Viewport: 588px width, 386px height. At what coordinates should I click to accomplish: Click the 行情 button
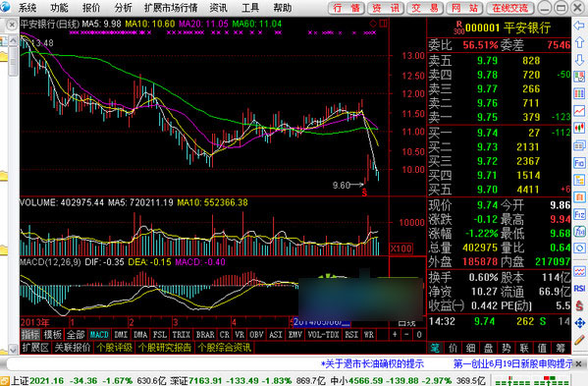(347, 8)
